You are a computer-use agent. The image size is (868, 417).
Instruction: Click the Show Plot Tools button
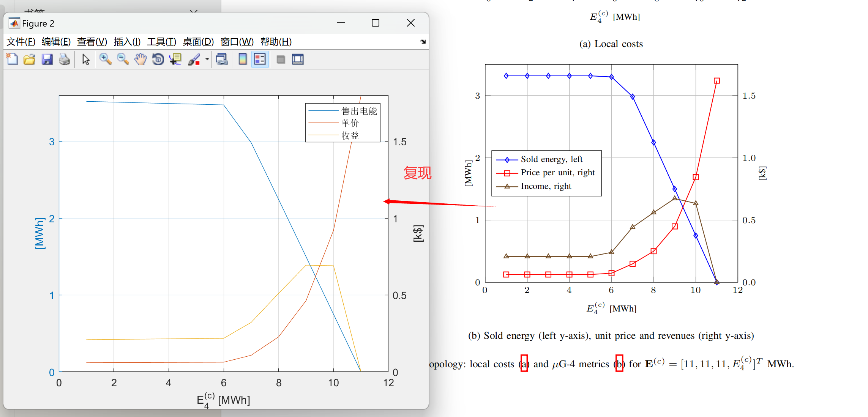pyautogui.click(x=298, y=60)
